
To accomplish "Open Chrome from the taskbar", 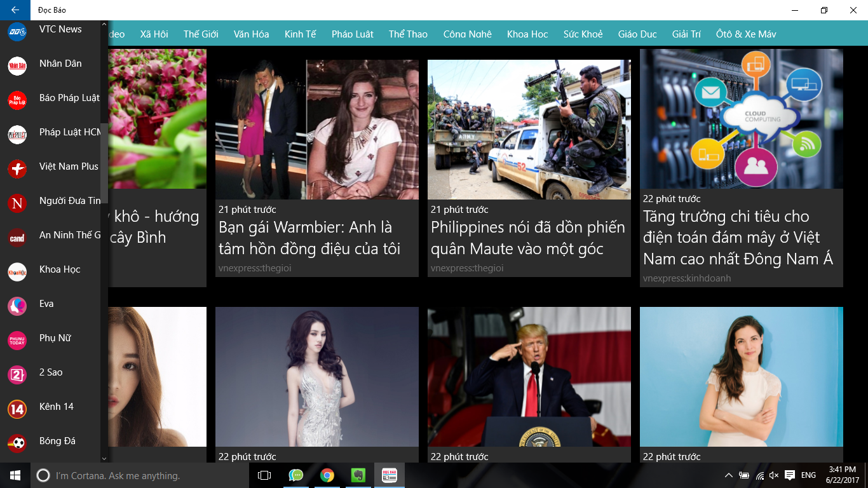I will [327, 475].
